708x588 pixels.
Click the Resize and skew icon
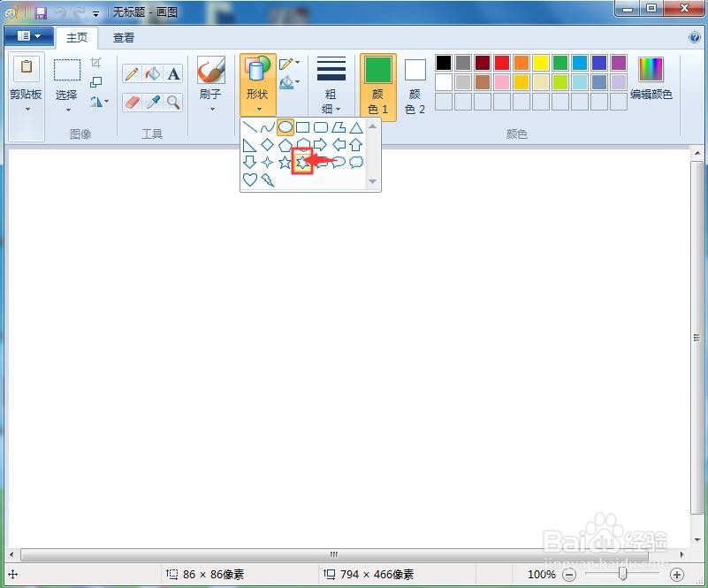(95, 82)
